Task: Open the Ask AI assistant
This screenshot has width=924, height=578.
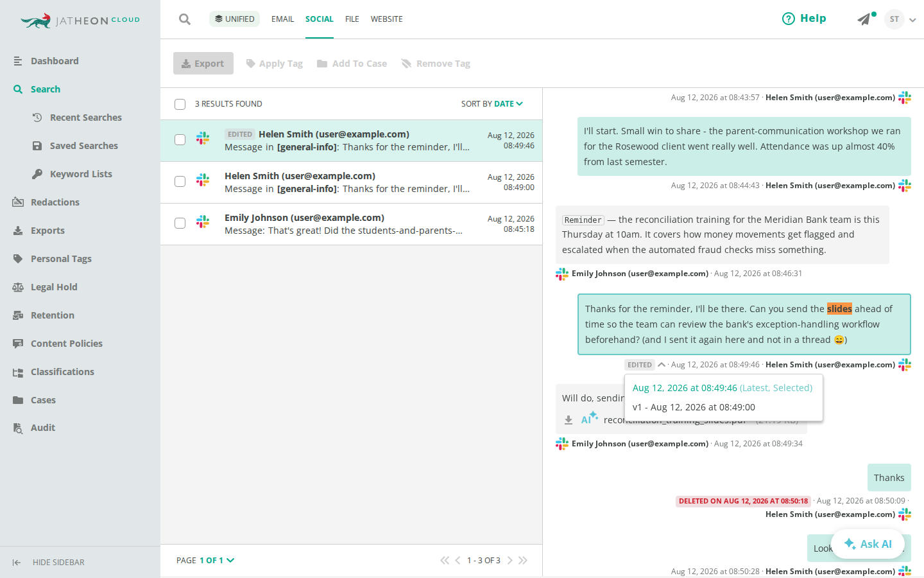Action: pos(868,544)
